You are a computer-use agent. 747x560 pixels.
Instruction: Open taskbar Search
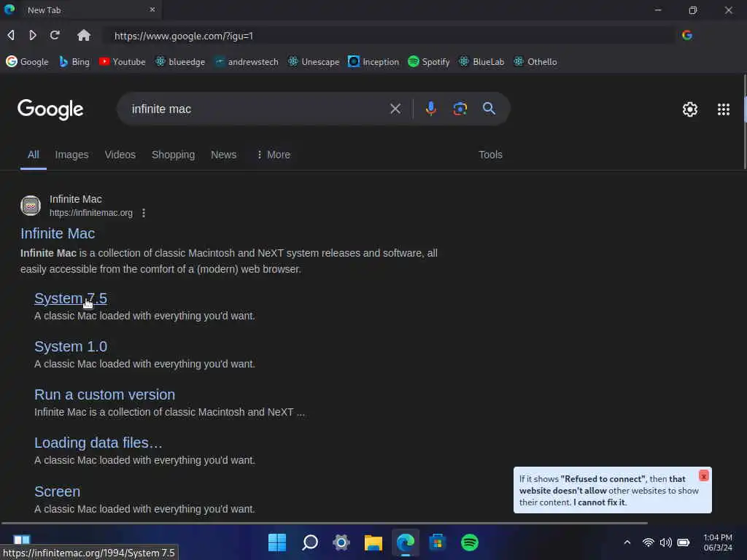309,542
